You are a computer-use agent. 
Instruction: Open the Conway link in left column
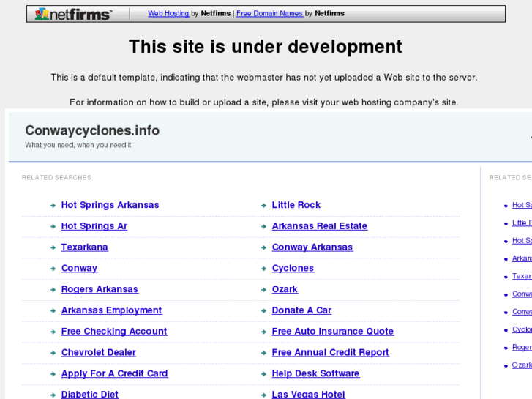click(x=79, y=268)
